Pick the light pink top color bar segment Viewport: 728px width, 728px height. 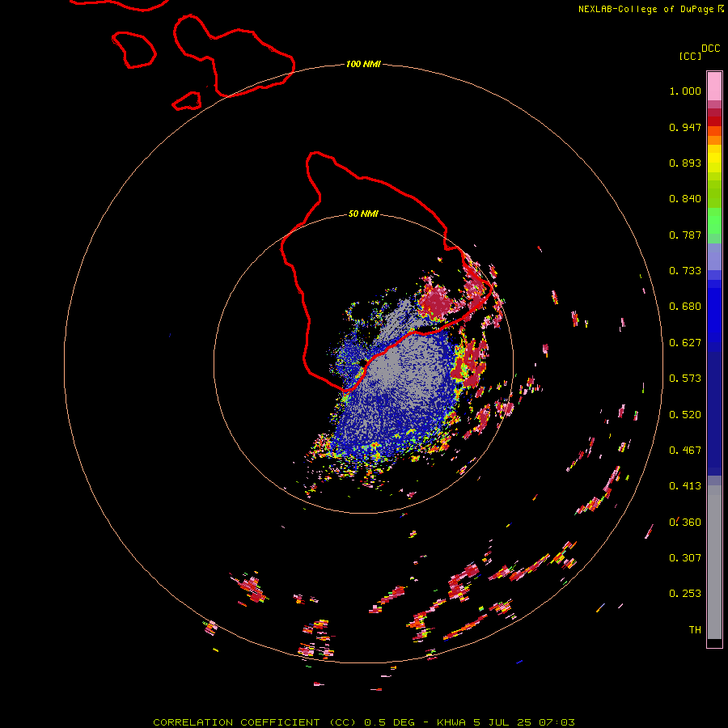(x=714, y=86)
